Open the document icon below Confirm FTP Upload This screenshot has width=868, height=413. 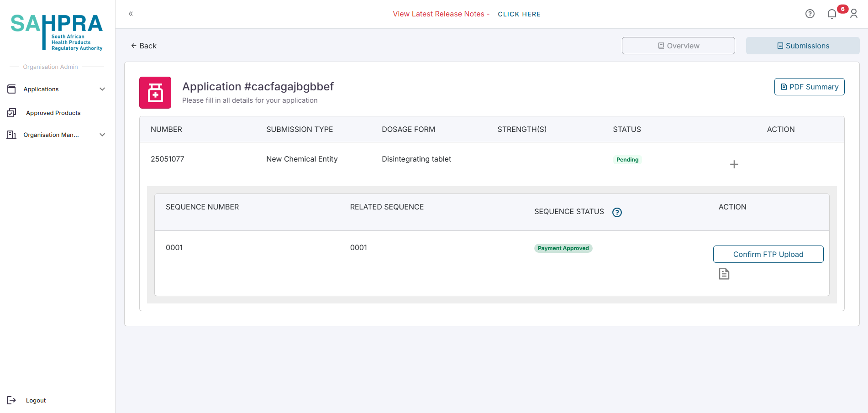[x=724, y=274]
